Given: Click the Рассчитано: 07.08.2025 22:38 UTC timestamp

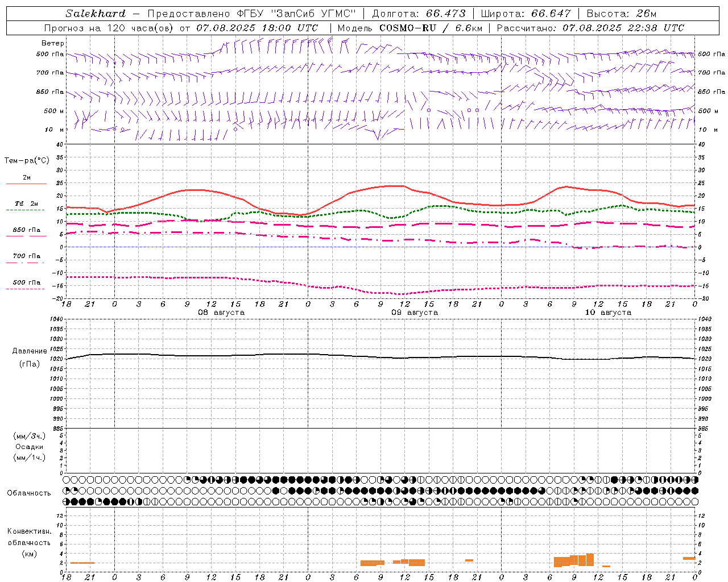Looking at the screenshot, I should click(590, 28).
